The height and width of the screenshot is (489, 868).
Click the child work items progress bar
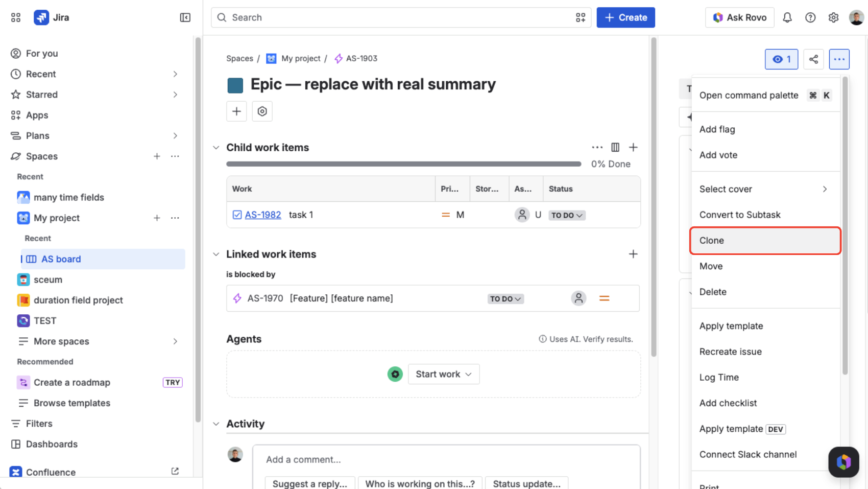(404, 164)
